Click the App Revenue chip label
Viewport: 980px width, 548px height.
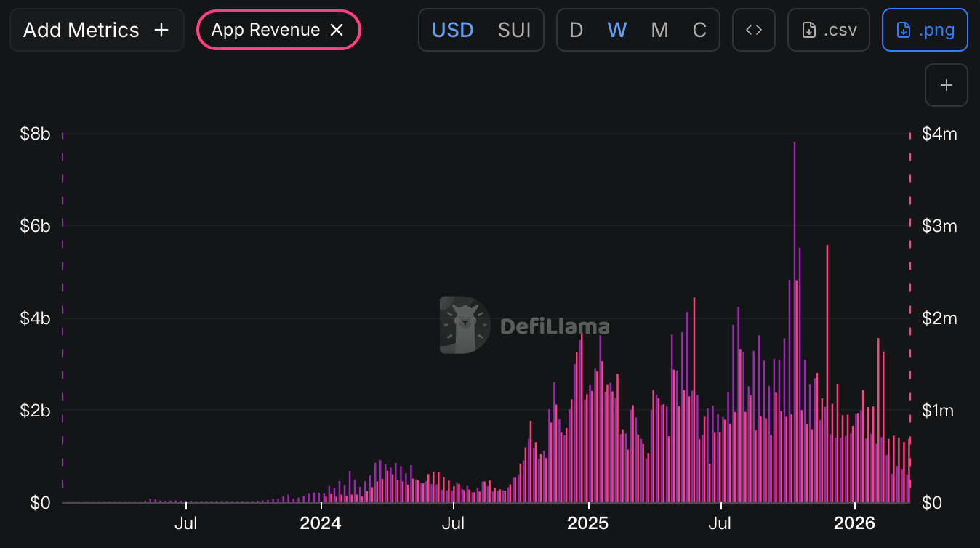(x=265, y=30)
